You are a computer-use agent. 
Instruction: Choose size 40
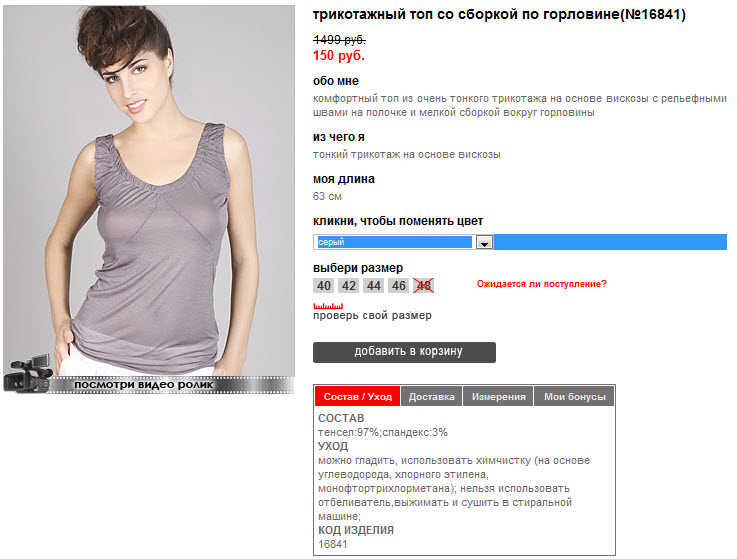click(x=323, y=285)
